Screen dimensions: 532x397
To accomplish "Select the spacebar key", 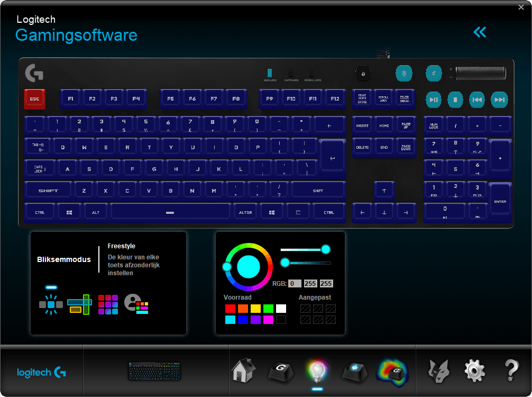I will pos(170,213).
